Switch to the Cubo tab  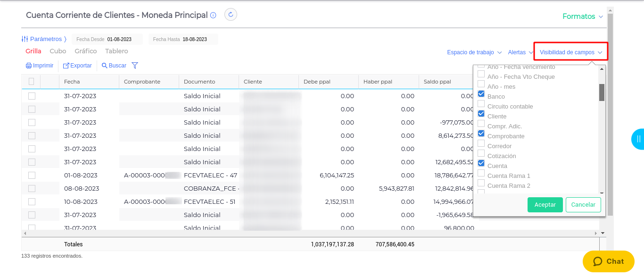[58, 51]
